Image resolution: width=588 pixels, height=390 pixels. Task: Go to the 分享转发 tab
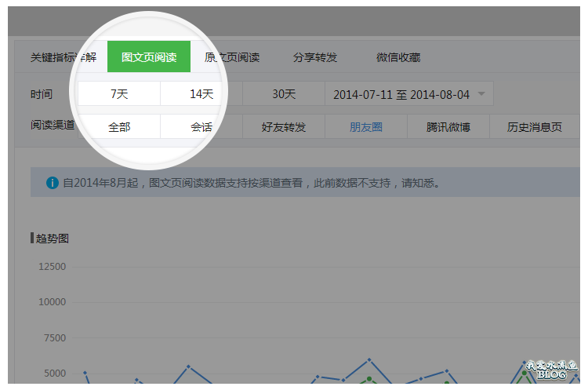pyautogui.click(x=315, y=57)
